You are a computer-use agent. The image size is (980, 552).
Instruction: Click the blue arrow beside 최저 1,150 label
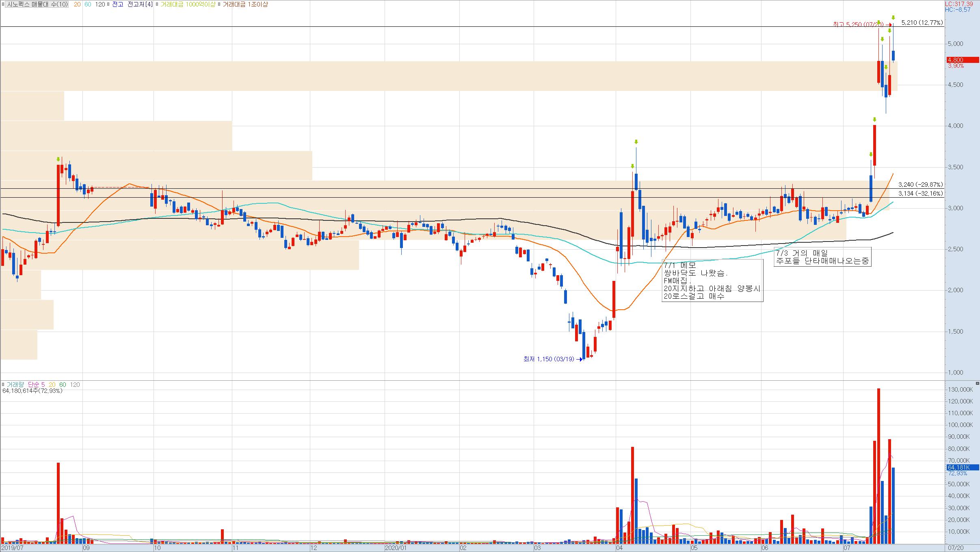point(579,359)
